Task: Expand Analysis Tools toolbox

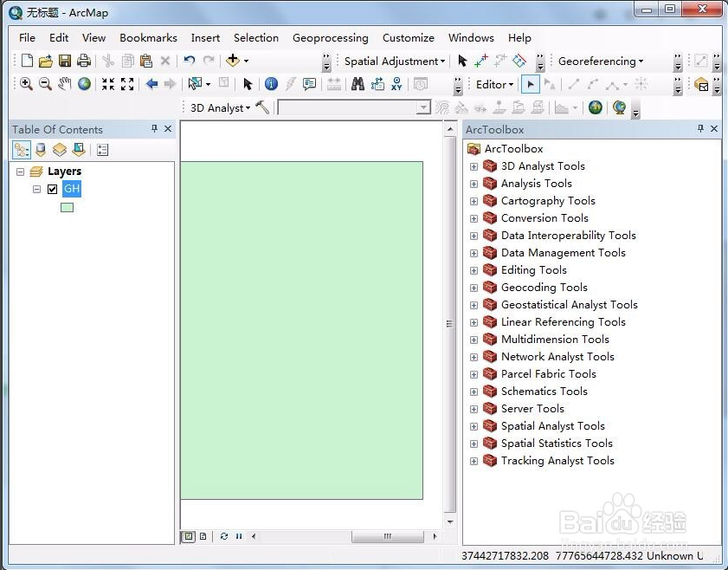Action: [474, 184]
